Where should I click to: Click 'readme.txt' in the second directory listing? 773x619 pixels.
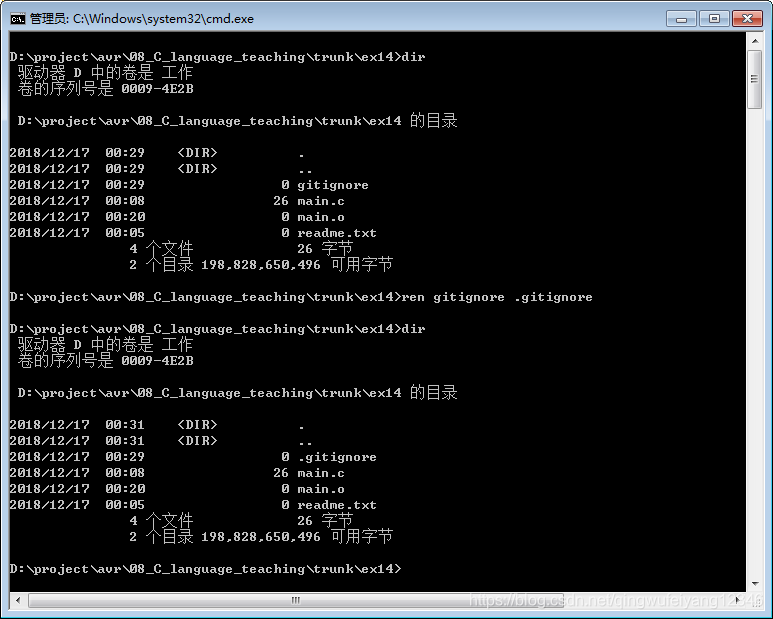tap(337, 505)
